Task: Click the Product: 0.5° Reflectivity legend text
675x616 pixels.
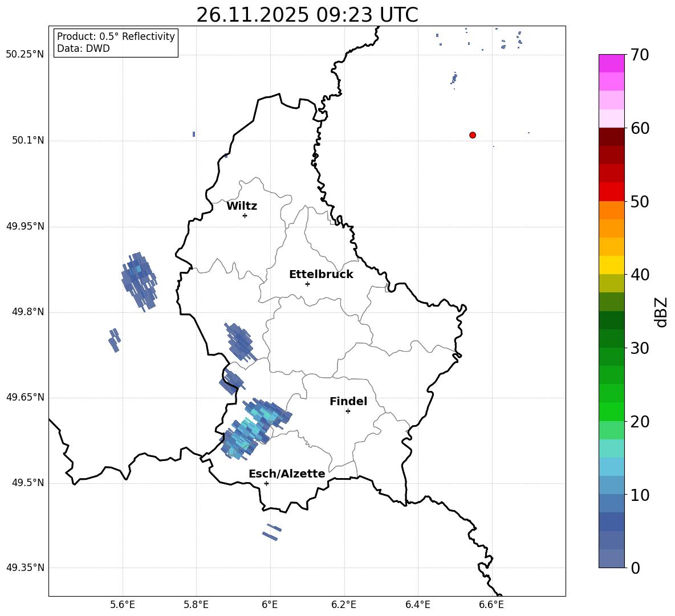Action: tap(116, 36)
